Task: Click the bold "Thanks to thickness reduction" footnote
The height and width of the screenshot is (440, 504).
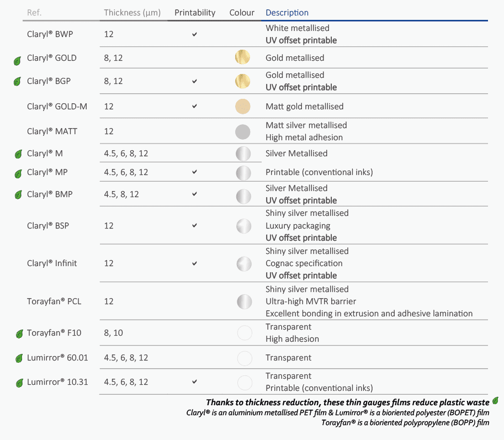Action: tap(347, 402)
